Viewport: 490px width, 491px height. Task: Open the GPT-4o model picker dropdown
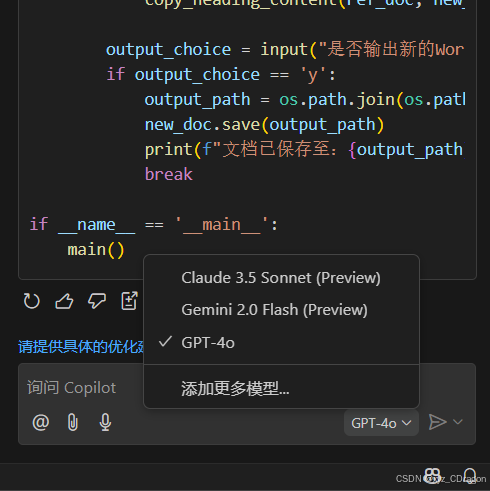point(381,423)
